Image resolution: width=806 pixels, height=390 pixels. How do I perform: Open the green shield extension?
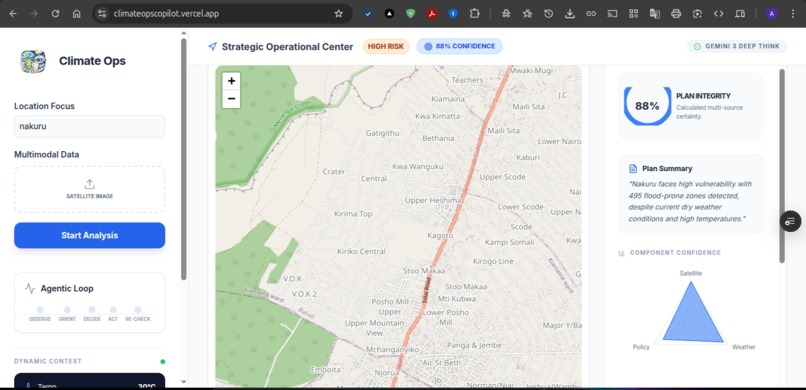click(410, 14)
